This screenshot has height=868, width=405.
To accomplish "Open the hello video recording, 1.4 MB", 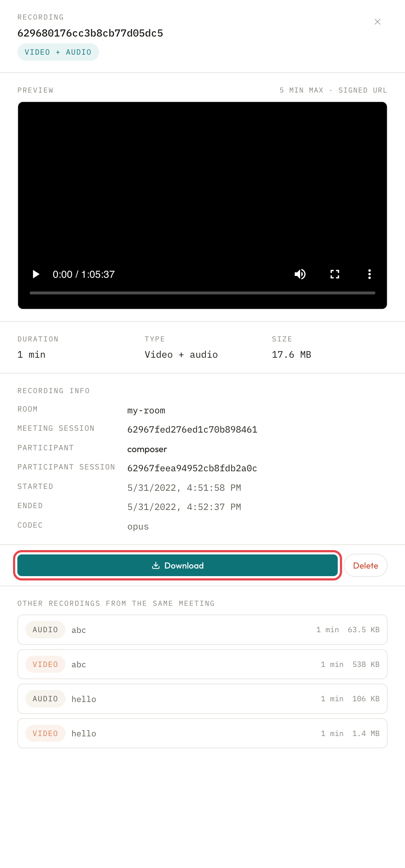I will (x=202, y=733).
